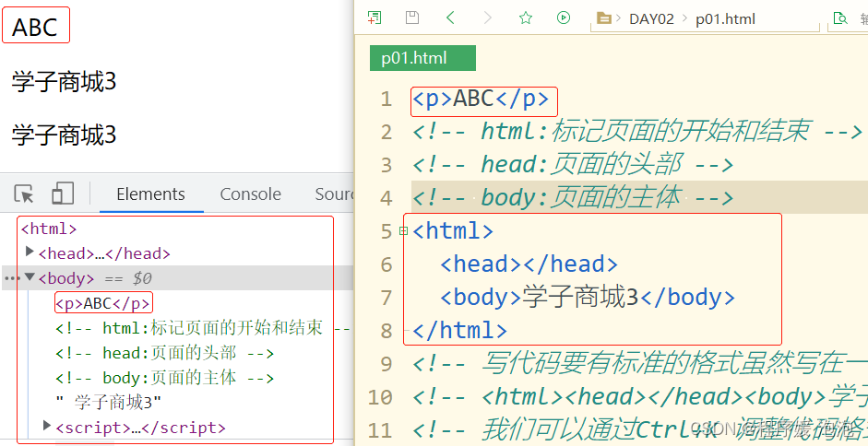Viewport: 868px width, 446px height.
Task: Select the <html> node in DevTools tree
Action: click(49, 229)
